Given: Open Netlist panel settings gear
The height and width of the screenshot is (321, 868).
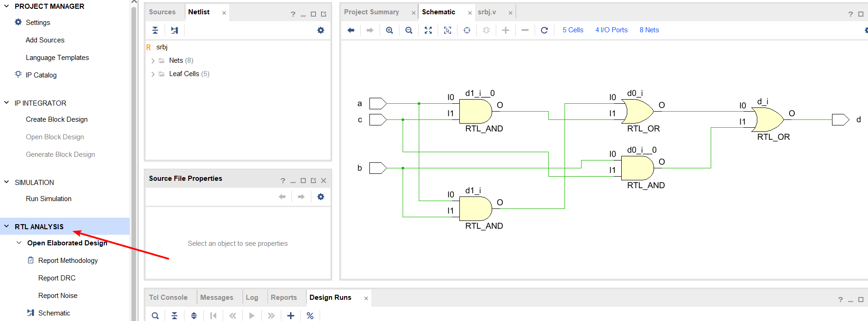Looking at the screenshot, I should [321, 30].
